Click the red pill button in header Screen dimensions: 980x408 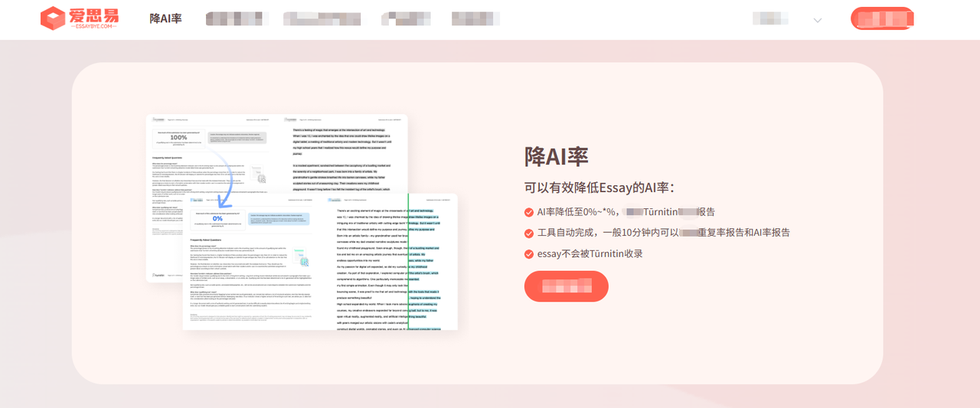882,18
